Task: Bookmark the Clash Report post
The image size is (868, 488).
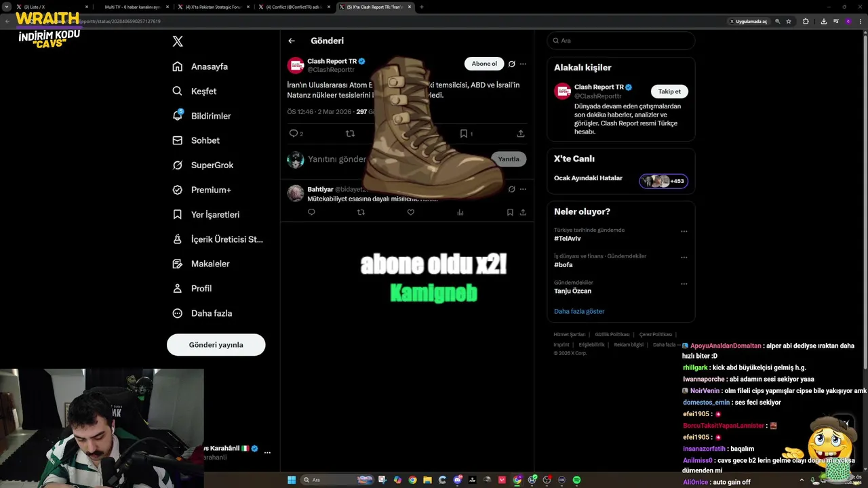Action: click(x=464, y=134)
